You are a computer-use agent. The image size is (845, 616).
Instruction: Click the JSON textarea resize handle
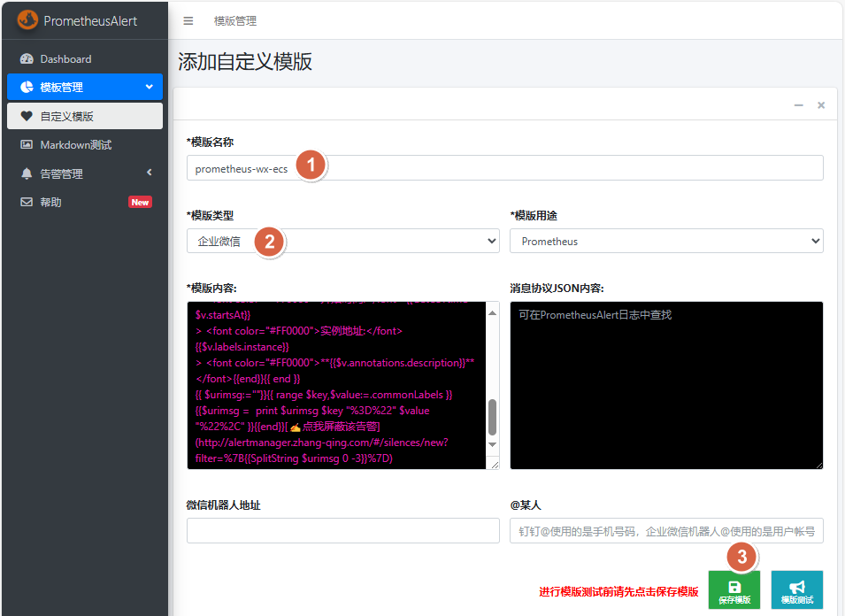pyautogui.click(x=818, y=465)
